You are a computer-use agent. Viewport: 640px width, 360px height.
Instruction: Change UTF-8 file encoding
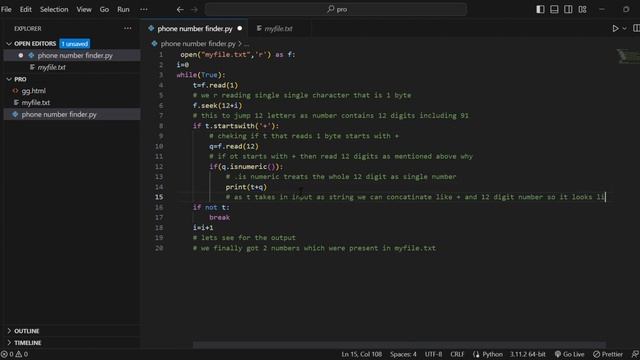click(433, 354)
